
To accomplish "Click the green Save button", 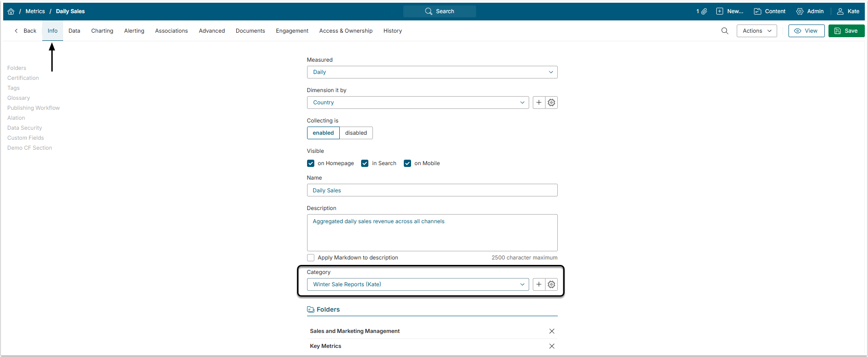I will [x=846, y=31].
